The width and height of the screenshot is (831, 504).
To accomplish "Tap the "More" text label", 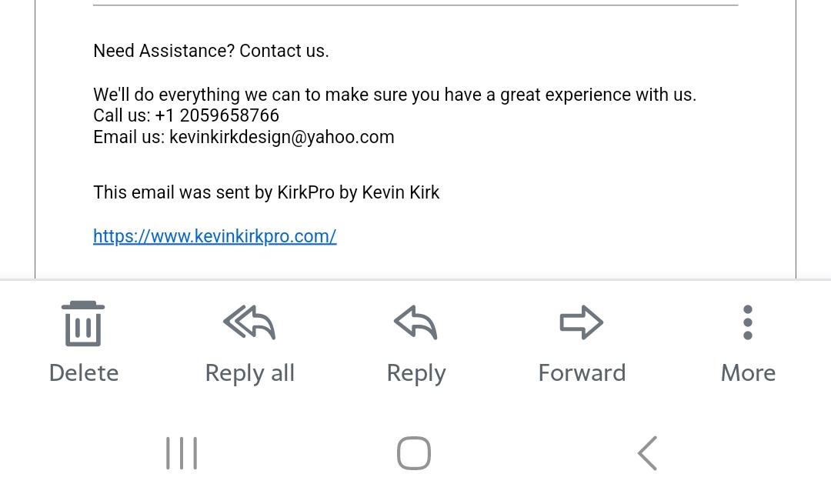I will coord(748,373).
